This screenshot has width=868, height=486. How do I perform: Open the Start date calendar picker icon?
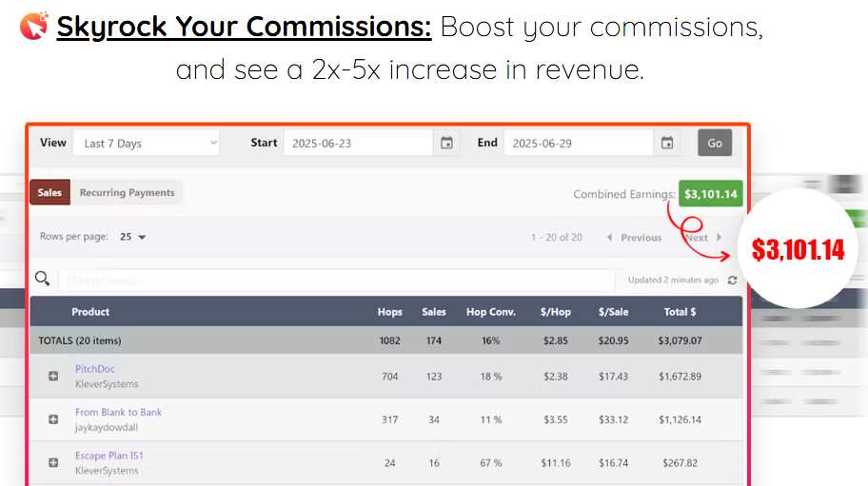(446, 144)
